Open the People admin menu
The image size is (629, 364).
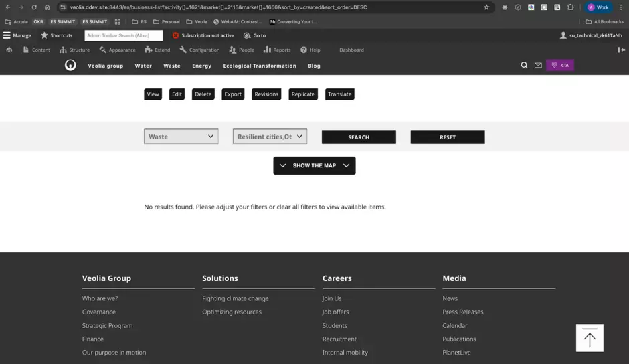pyautogui.click(x=242, y=50)
